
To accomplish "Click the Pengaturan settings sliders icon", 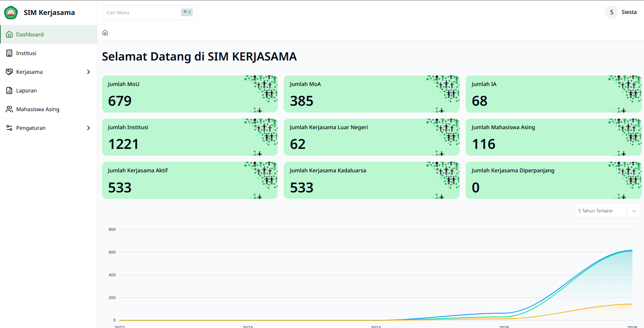I will click(x=10, y=128).
